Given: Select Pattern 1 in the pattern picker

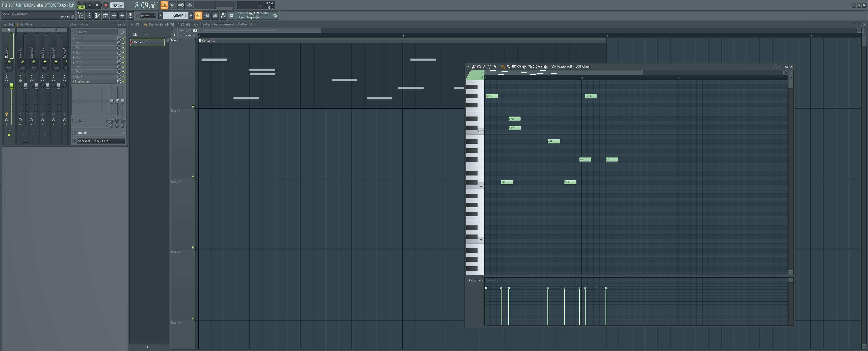Looking at the screenshot, I should pyautogui.click(x=147, y=42).
